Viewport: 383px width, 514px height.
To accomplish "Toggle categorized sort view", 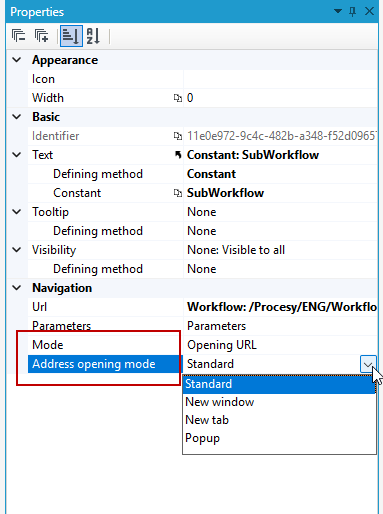I will (x=71, y=36).
